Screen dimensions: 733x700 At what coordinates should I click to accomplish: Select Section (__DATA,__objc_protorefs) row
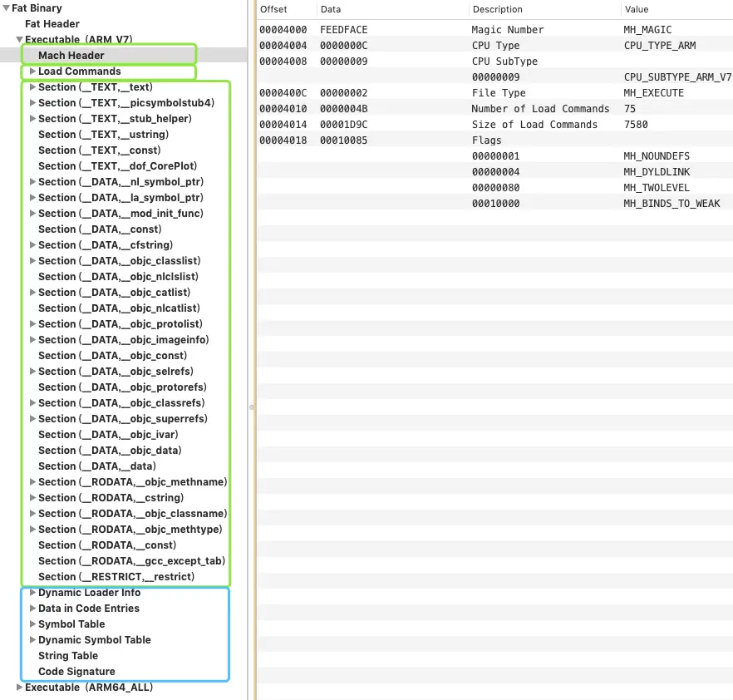[122, 387]
